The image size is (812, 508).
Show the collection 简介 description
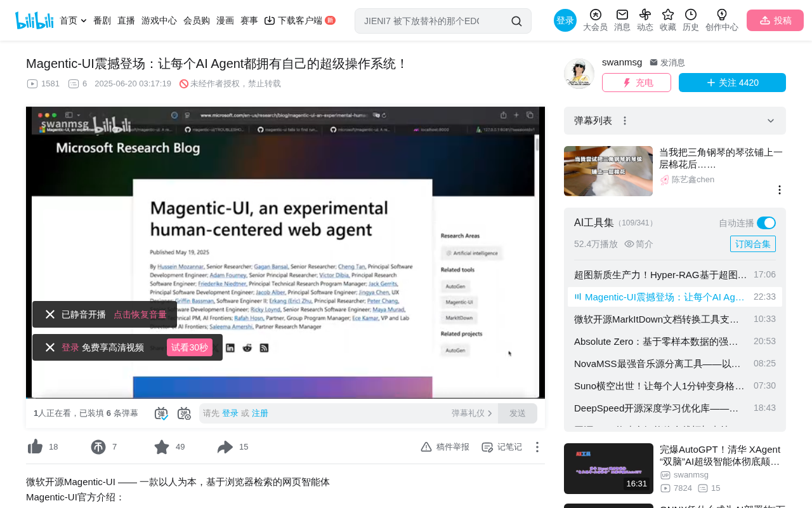[x=639, y=244]
